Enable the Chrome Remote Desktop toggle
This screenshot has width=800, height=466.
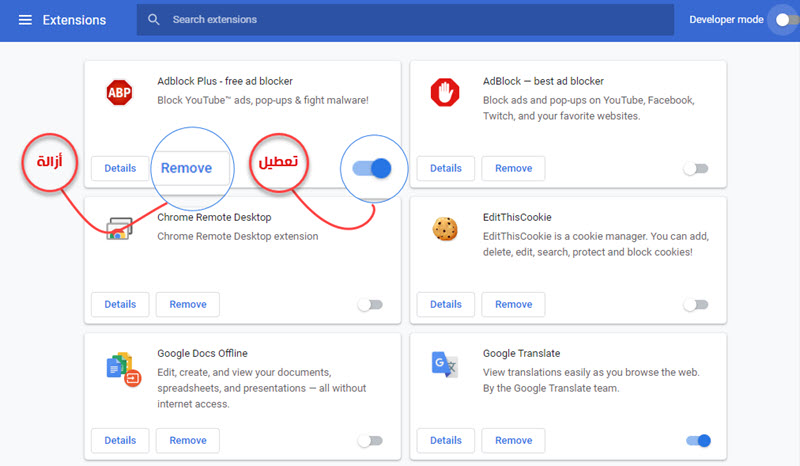coord(370,305)
